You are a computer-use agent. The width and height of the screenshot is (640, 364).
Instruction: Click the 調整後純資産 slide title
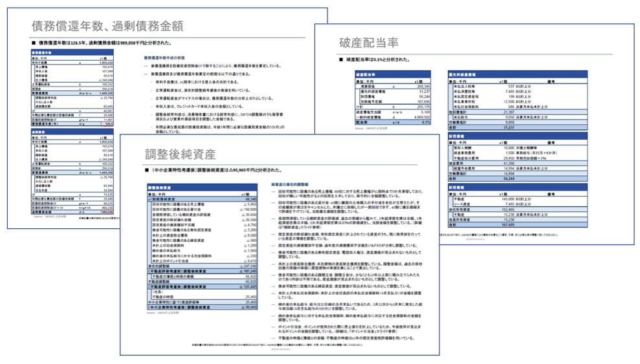pyautogui.click(x=181, y=154)
